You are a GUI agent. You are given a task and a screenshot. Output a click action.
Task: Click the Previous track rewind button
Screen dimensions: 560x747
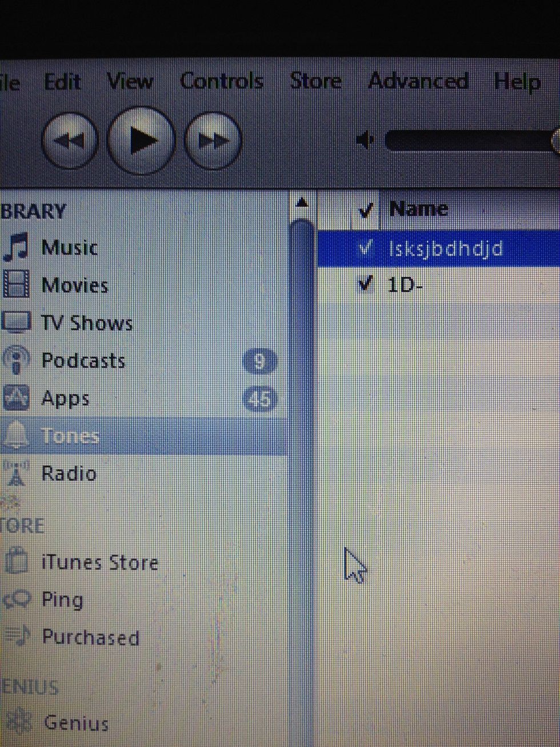(70, 140)
